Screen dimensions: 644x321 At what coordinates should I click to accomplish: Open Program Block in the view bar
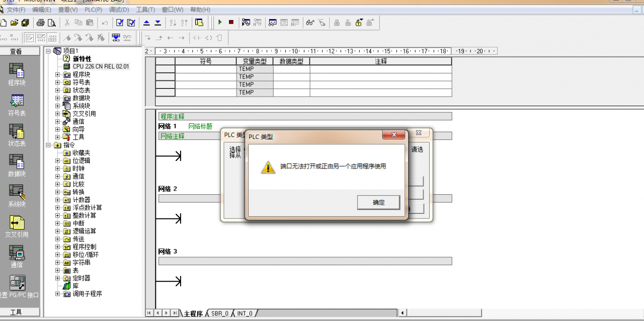click(17, 74)
